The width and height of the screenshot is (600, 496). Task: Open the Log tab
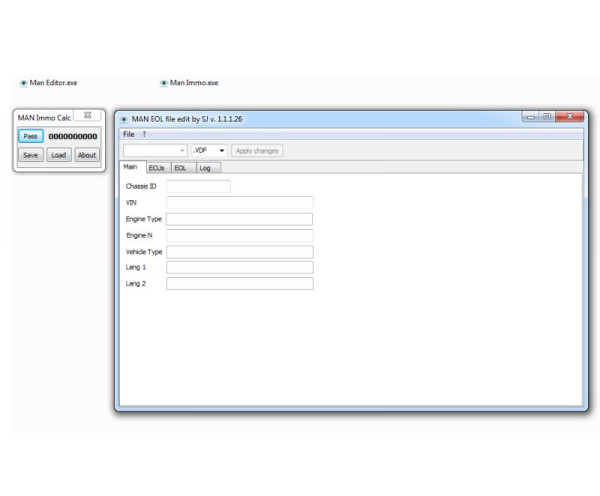click(204, 168)
